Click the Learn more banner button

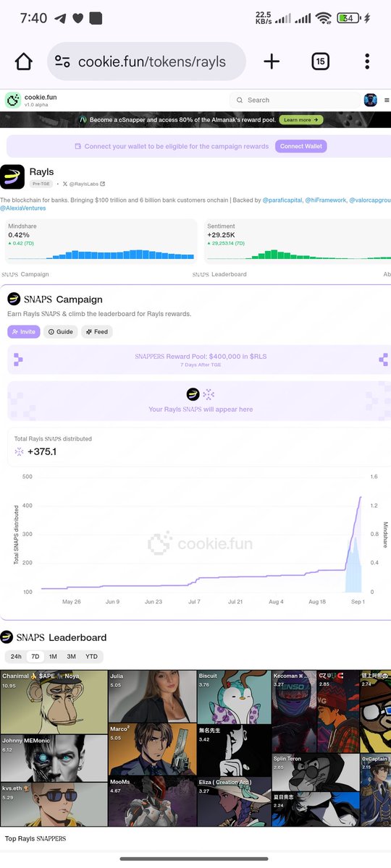(x=301, y=119)
